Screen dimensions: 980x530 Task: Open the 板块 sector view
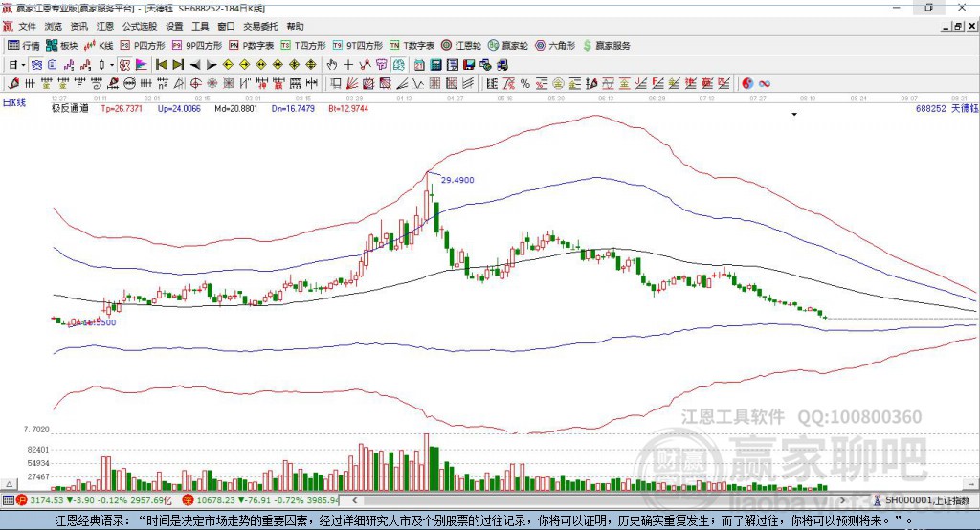(62, 46)
